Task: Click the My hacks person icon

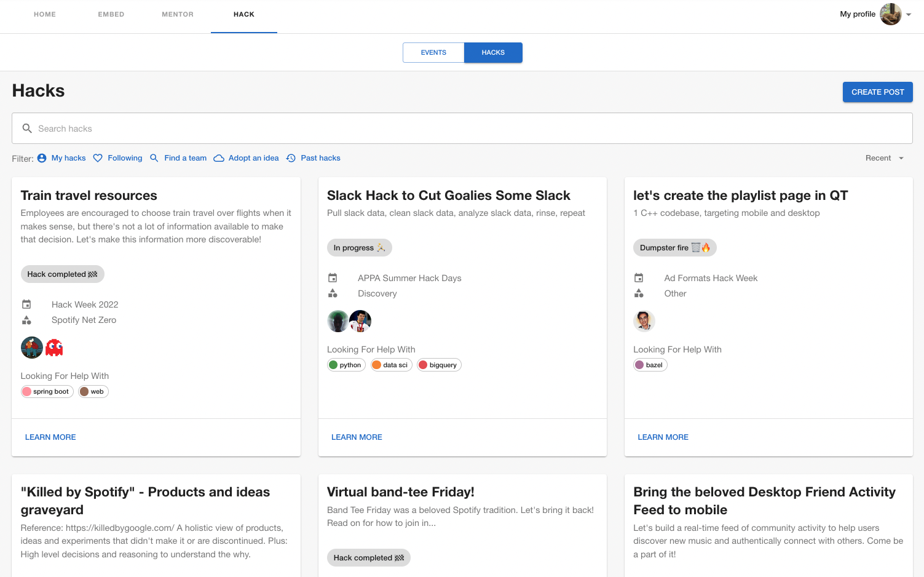Action: coord(42,158)
